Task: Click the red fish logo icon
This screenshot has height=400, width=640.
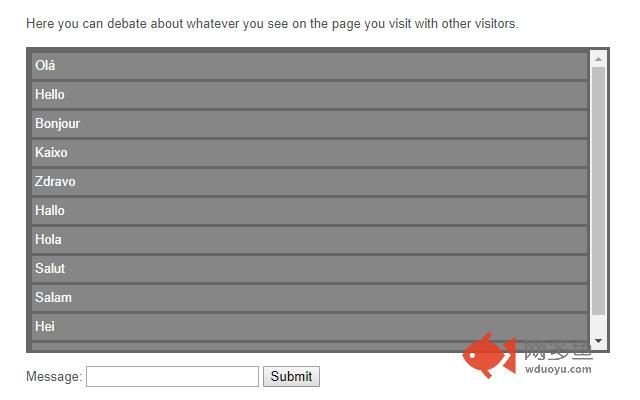Action: pos(486,356)
